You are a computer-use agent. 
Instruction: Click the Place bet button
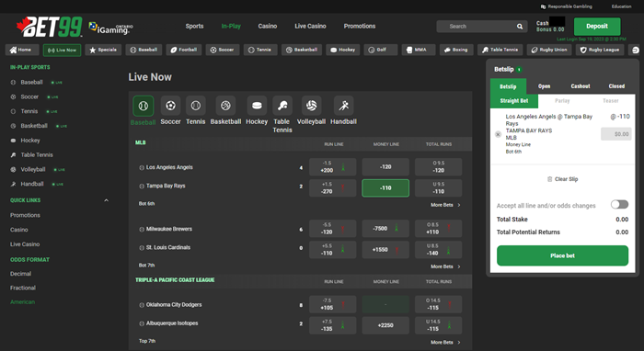click(x=562, y=255)
